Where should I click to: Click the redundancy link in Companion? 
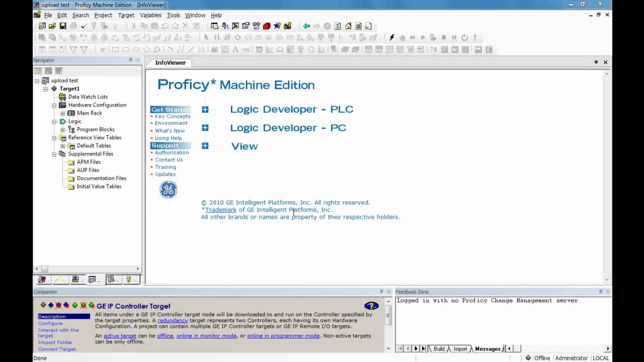[173, 320]
